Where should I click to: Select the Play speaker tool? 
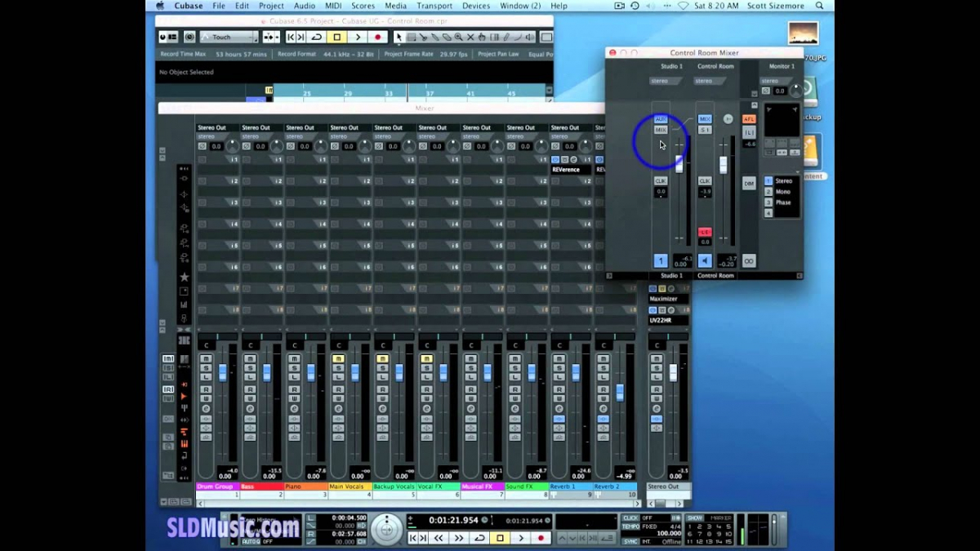530,38
